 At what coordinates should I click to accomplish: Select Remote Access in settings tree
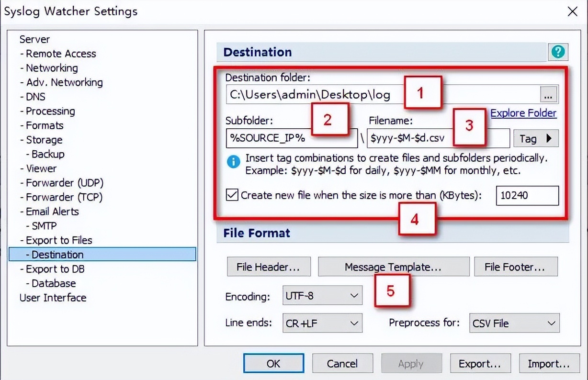click(61, 54)
